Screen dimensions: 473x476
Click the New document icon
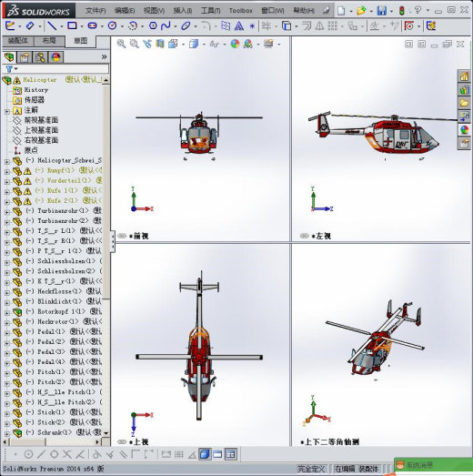(341, 11)
